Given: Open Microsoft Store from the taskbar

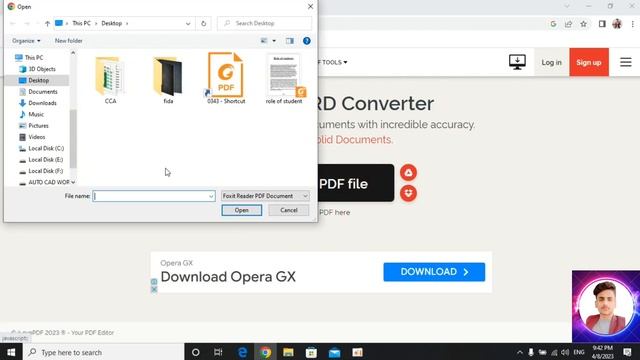Looking at the screenshot, I should pos(311,352).
